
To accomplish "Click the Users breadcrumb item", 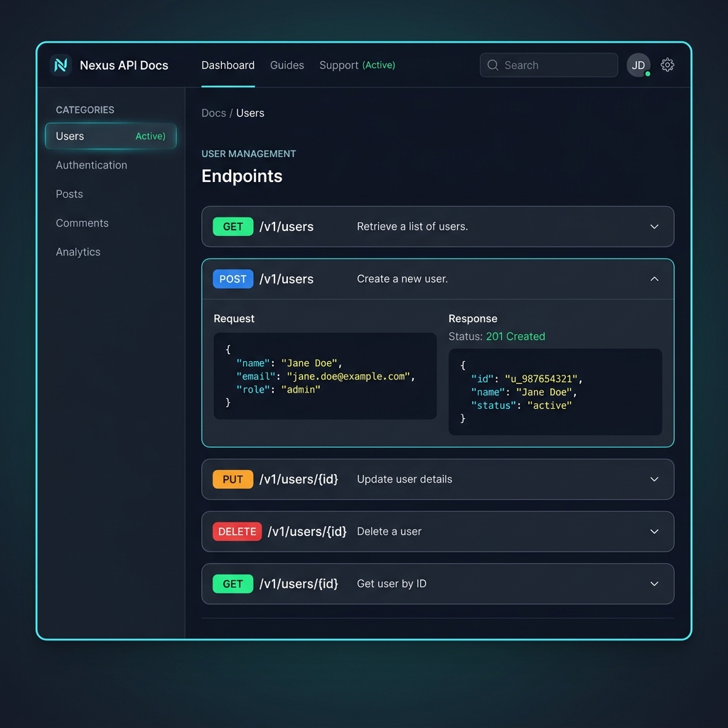I will (x=250, y=113).
